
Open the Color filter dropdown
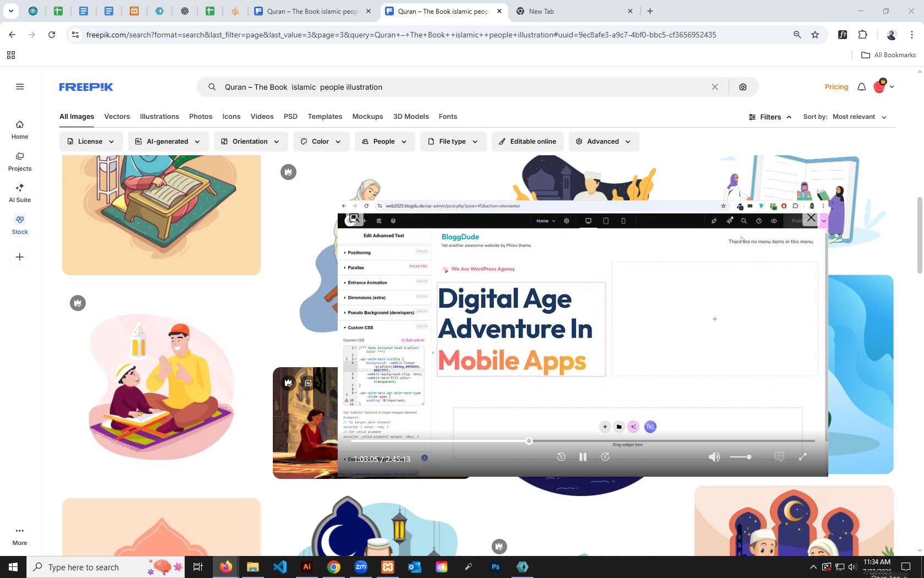pos(321,141)
